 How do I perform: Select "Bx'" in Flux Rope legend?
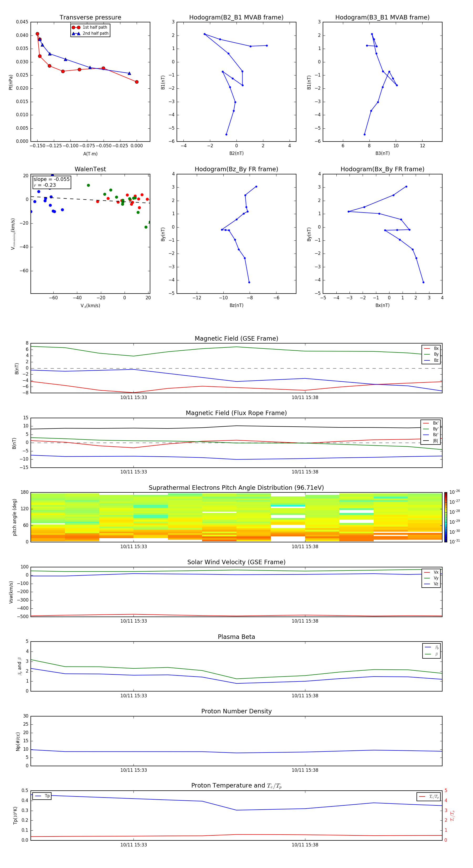(x=431, y=423)
